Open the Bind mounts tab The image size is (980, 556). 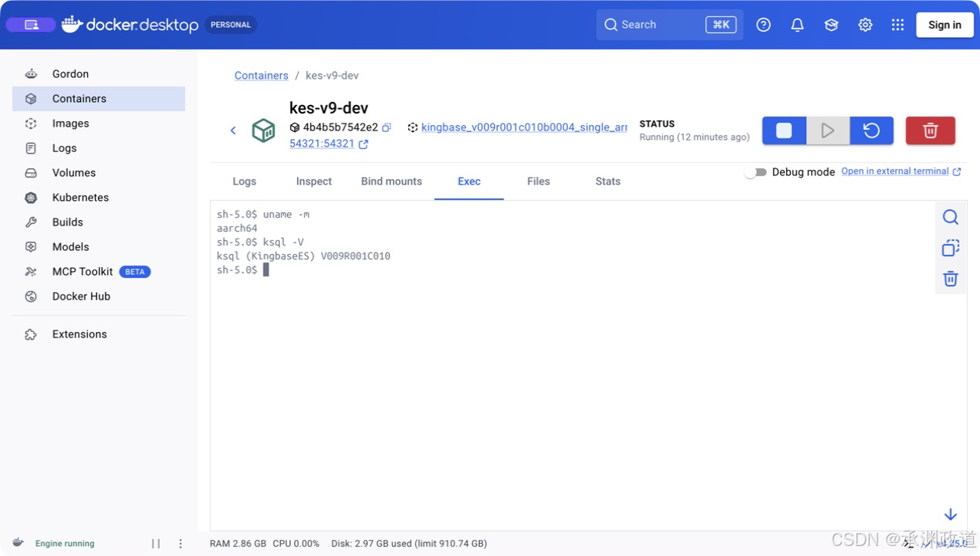pyautogui.click(x=391, y=181)
